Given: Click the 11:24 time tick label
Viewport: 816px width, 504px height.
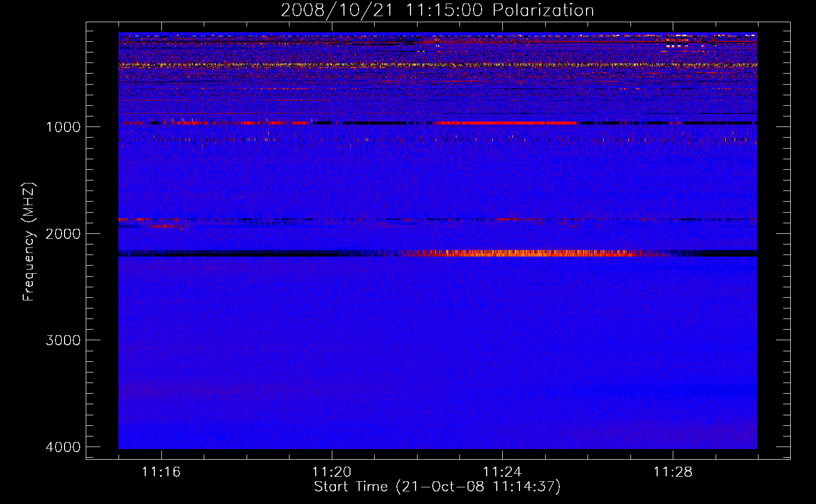Looking at the screenshot, I should [502, 472].
